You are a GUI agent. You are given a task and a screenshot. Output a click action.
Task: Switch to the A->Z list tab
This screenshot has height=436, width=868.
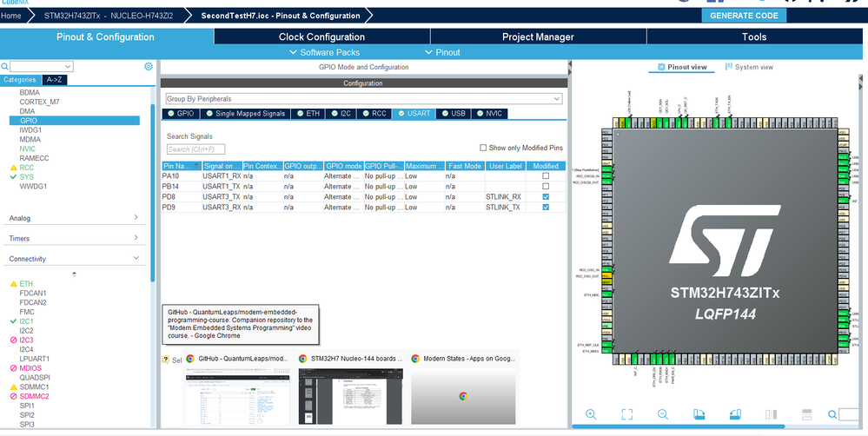[54, 80]
